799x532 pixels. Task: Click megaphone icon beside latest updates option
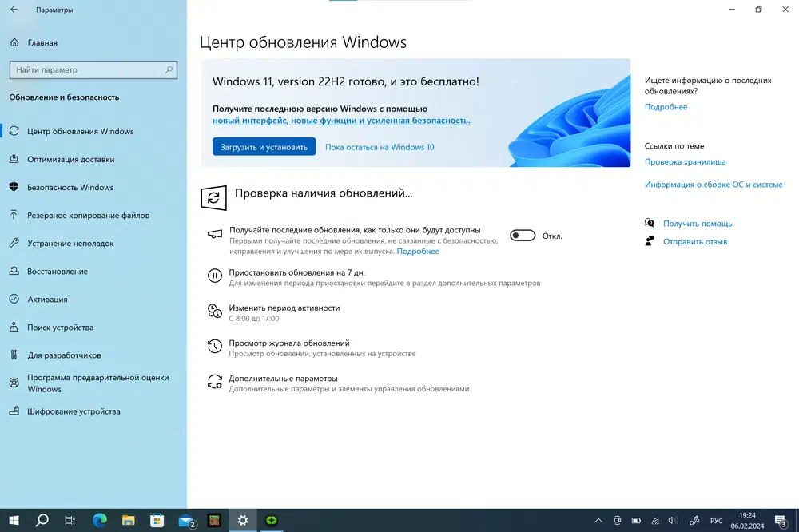click(214, 234)
